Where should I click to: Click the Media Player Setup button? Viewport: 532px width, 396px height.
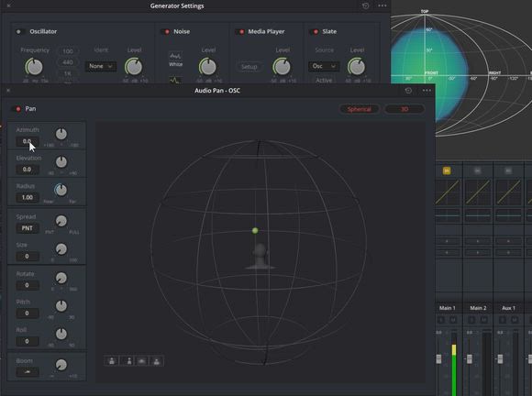point(249,67)
